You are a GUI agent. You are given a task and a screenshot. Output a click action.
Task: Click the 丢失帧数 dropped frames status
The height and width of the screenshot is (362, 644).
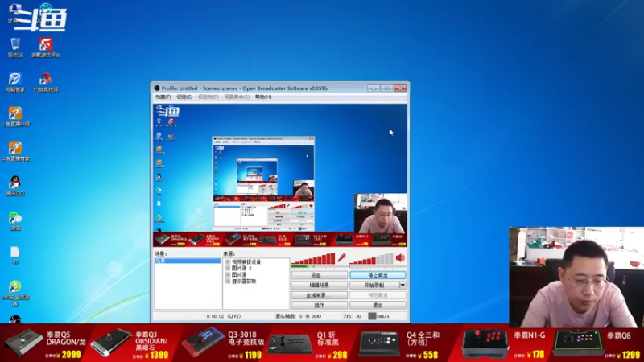(298, 316)
